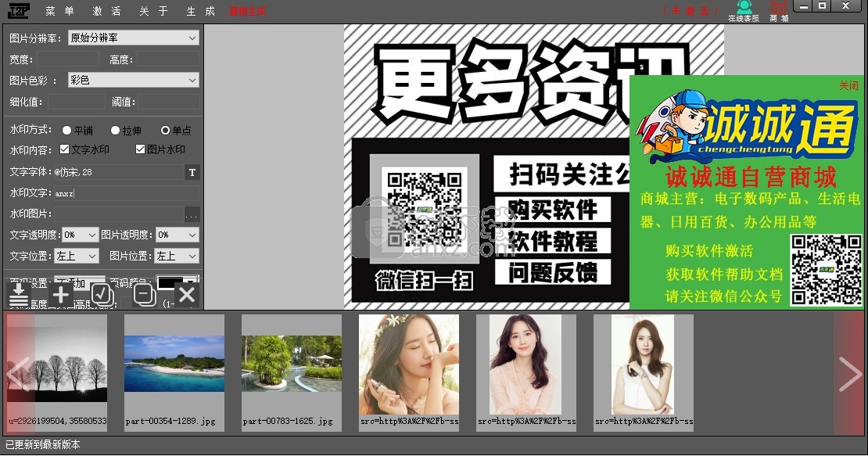Click the 细化值 input field

click(76, 102)
